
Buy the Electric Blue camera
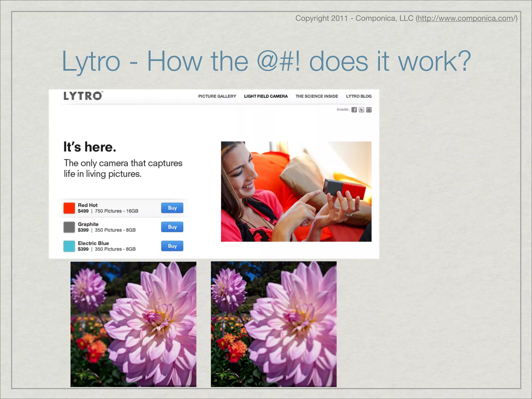pyautogui.click(x=172, y=246)
